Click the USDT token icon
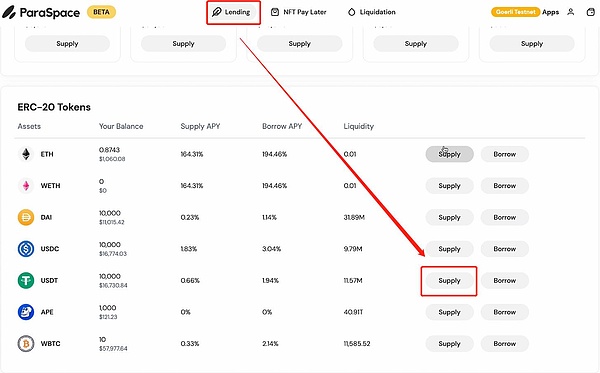 coord(26,280)
